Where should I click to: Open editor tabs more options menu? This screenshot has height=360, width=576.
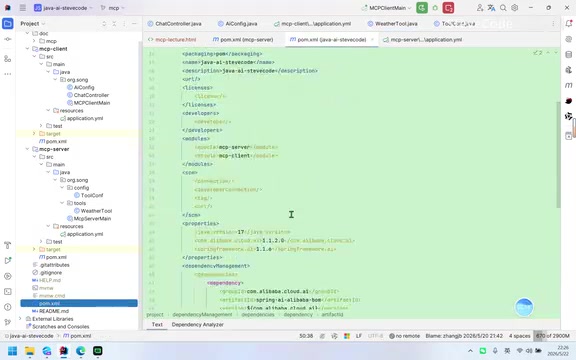tap(553, 24)
